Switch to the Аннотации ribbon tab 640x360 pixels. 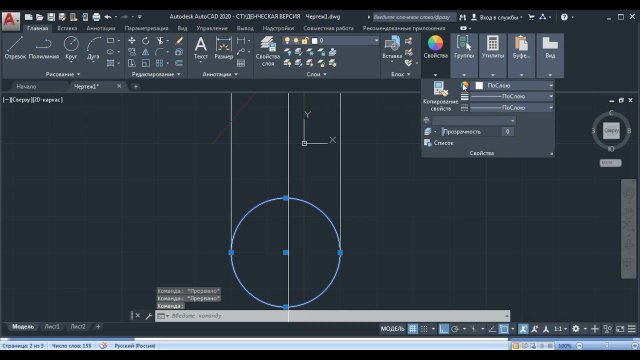pos(100,28)
